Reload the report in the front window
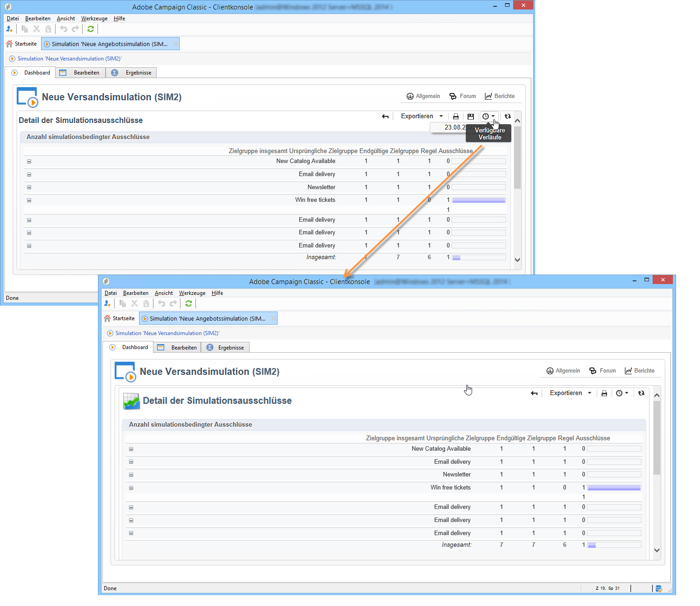Screen dimensions: 700x606 tap(641, 393)
